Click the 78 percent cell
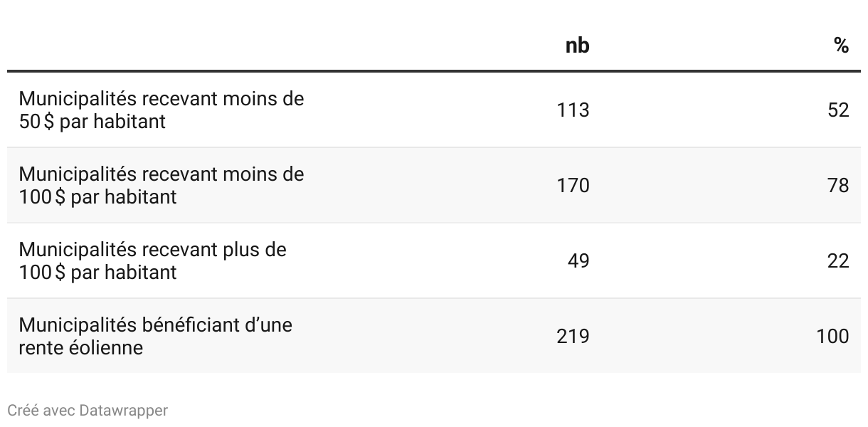Viewport: 868px width, 427px height. [x=838, y=185]
